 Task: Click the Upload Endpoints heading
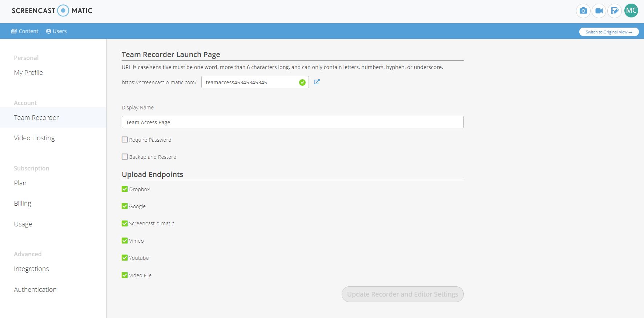pyautogui.click(x=152, y=174)
